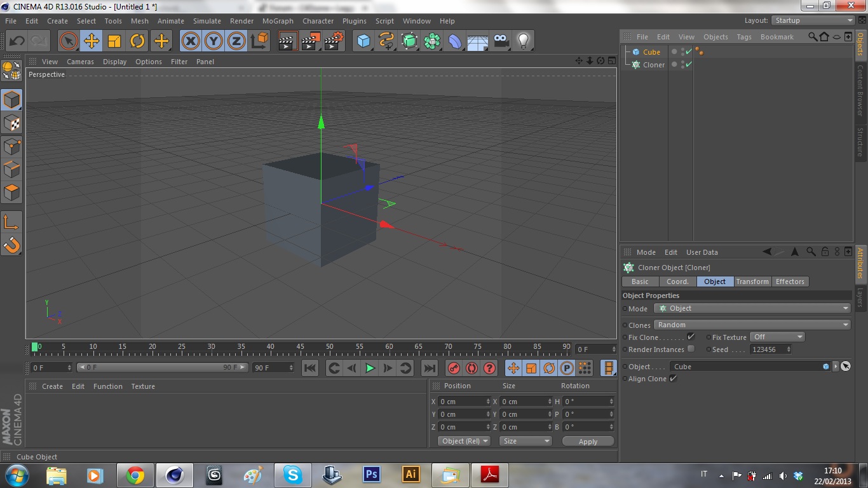Toggle the Align Clone checkbox
The image size is (868, 488).
click(673, 379)
